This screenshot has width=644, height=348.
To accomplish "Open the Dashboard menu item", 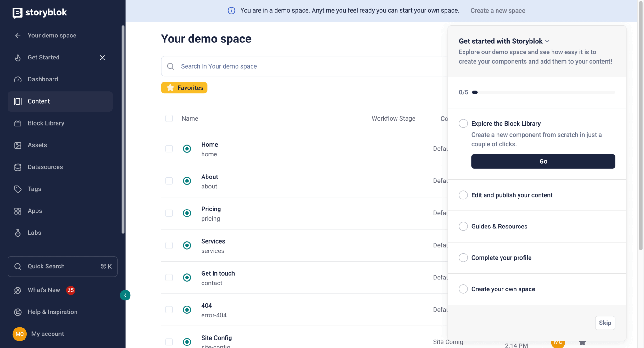I will 43,79.
